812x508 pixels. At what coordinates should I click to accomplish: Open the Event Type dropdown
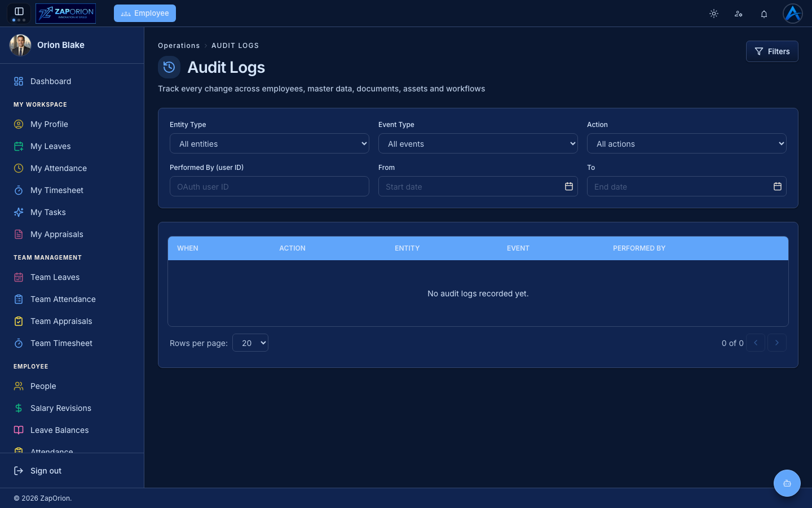point(478,143)
